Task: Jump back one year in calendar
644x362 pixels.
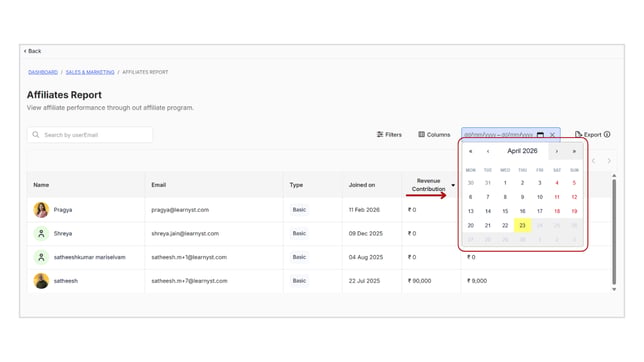Action: pyautogui.click(x=471, y=151)
